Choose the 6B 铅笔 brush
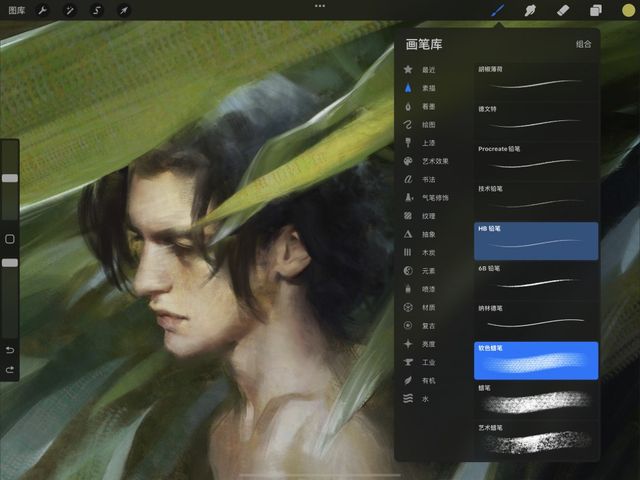The height and width of the screenshot is (480, 640). click(536, 280)
